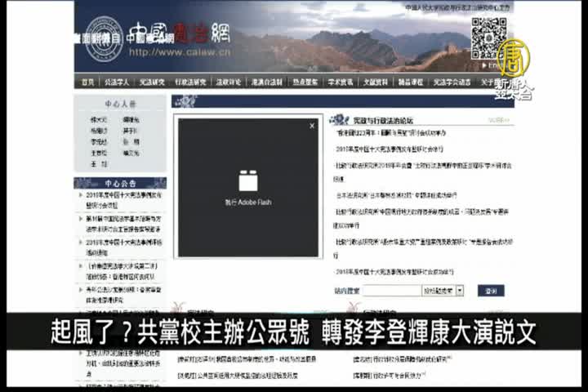Viewport: 588px width, 392px height.
Task: Click the round university seal logo
Action: 104,38
